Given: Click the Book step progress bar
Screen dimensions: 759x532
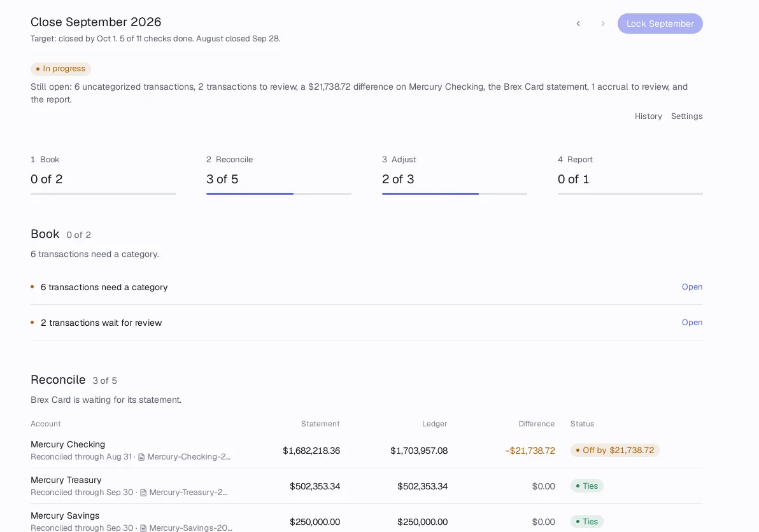Looking at the screenshot, I should pyautogui.click(x=103, y=193).
